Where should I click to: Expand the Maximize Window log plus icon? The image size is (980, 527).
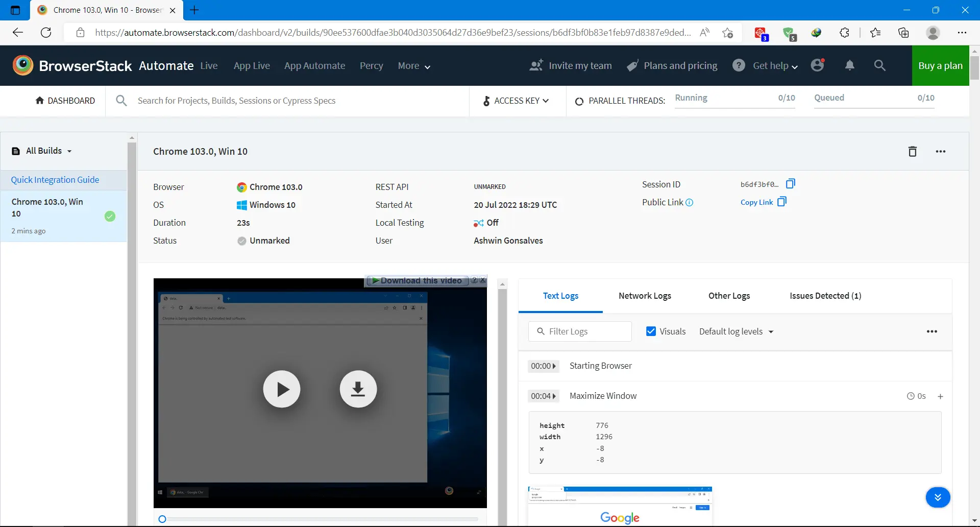(x=940, y=396)
